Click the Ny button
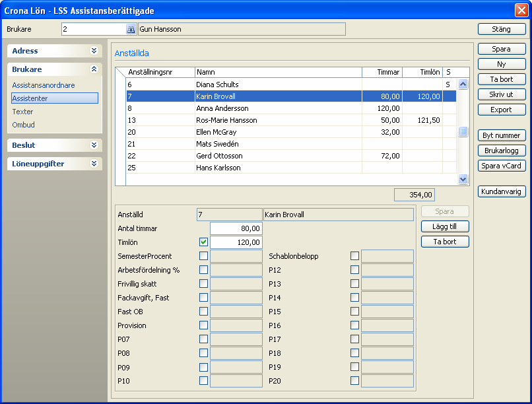The width and height of the screenshot is (532, 404). [502, 64]
